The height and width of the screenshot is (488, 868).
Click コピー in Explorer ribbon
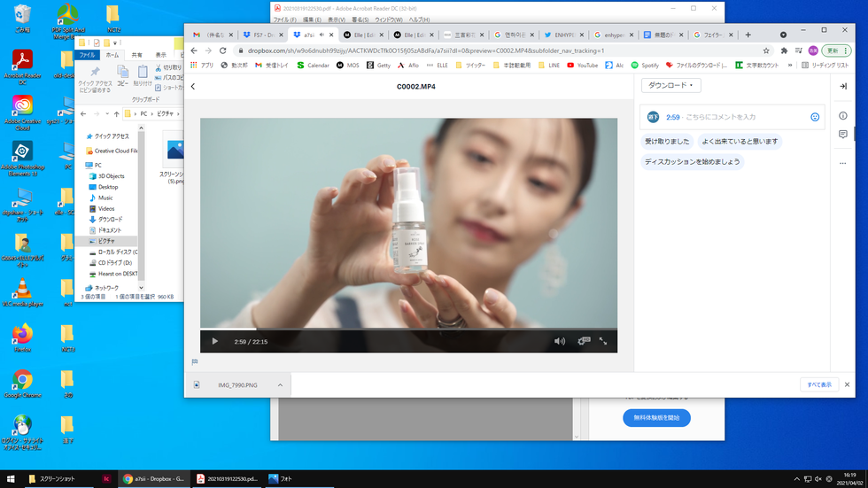[122, 76]
